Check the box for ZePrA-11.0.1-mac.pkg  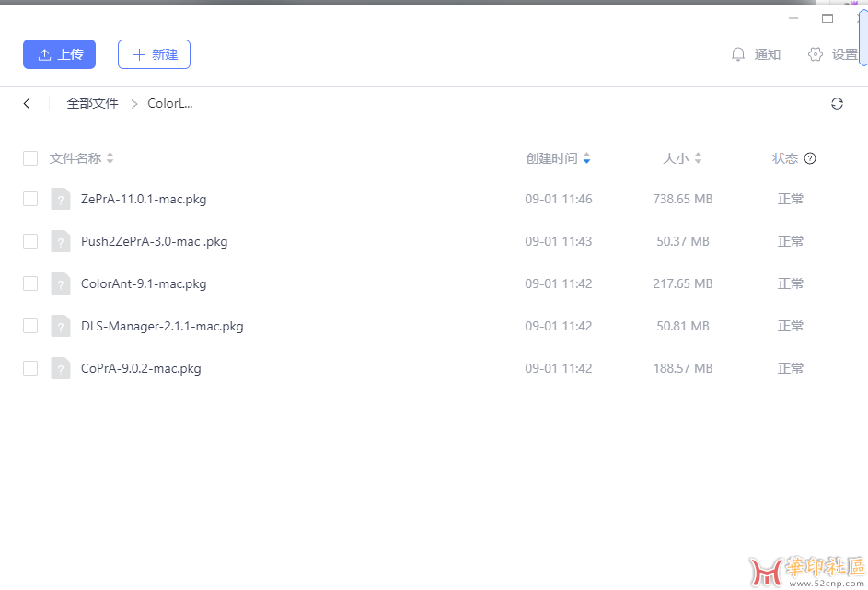[x=30, y=199]
